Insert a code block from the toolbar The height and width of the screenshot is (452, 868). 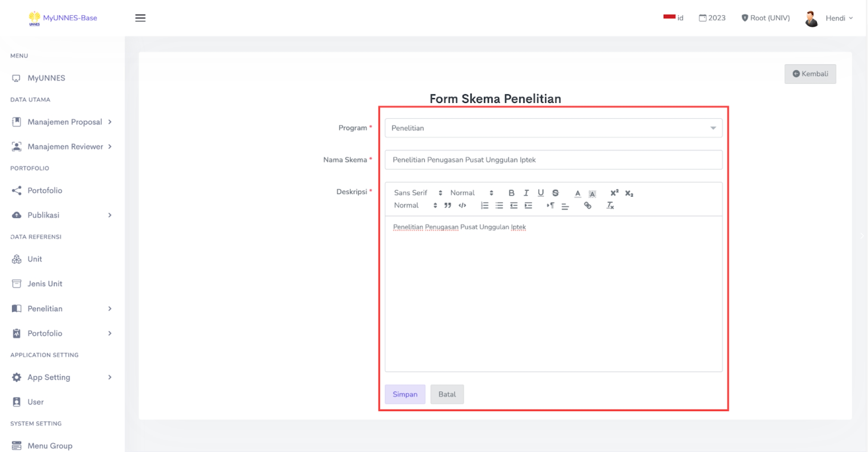[462, 205]
